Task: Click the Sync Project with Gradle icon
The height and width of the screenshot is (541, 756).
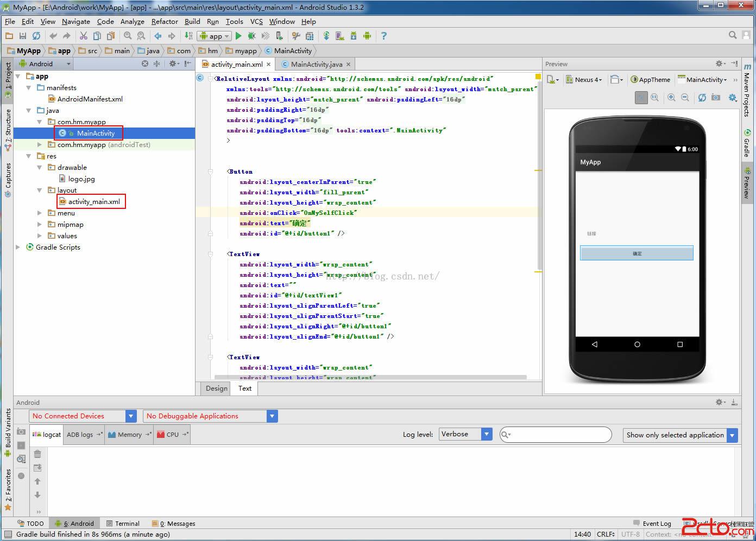Action: (326, 36)
